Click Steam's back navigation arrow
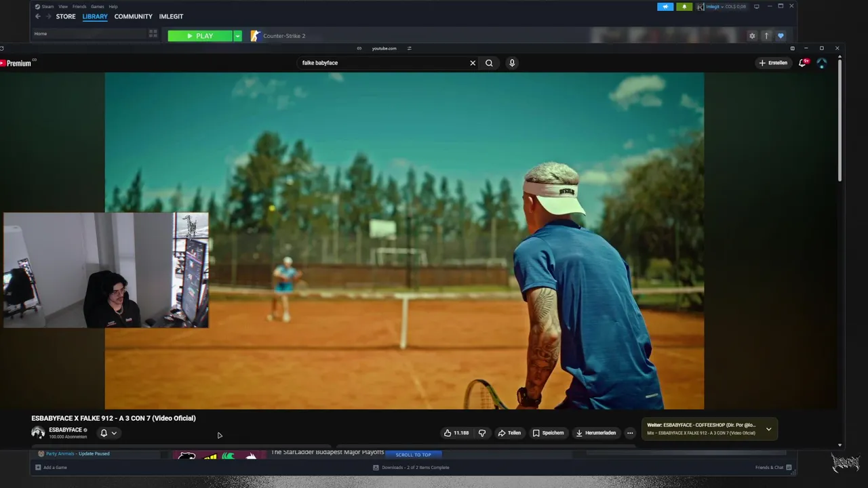 pyautogui.click(x=38, y=16)
